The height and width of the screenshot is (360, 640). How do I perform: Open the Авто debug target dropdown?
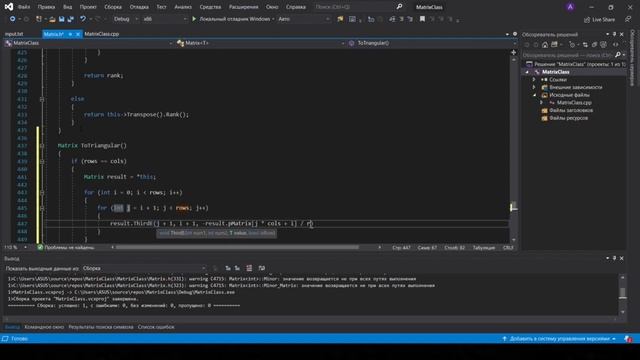click(x=304, y=19)
